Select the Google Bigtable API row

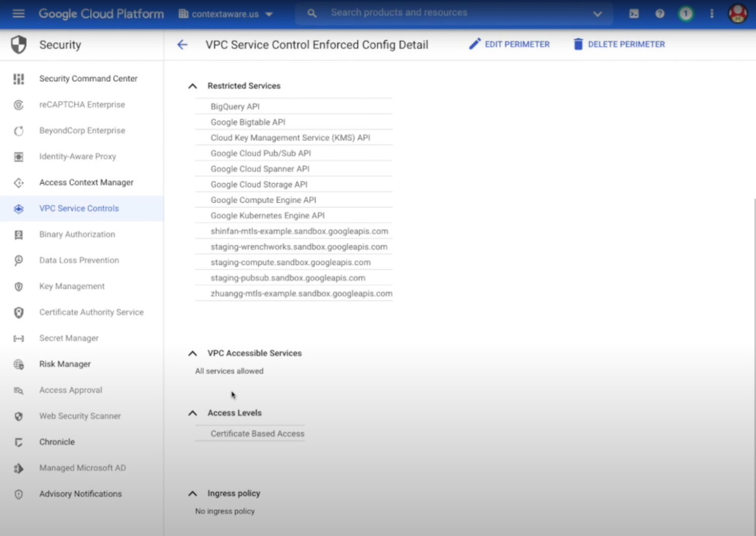tap(294, 122)
